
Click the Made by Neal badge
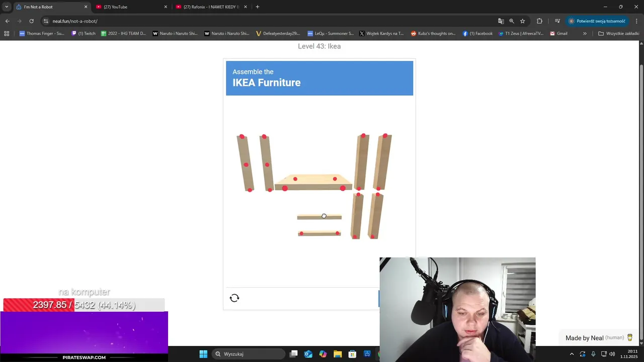(x=599, y=338)
